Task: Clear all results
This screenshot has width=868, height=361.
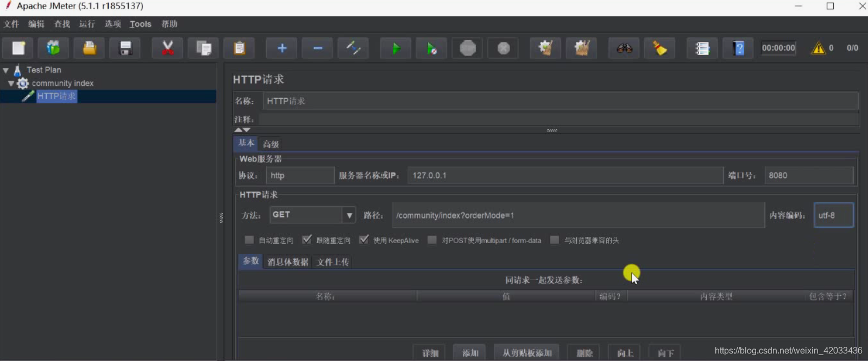Action: [582, 48]
